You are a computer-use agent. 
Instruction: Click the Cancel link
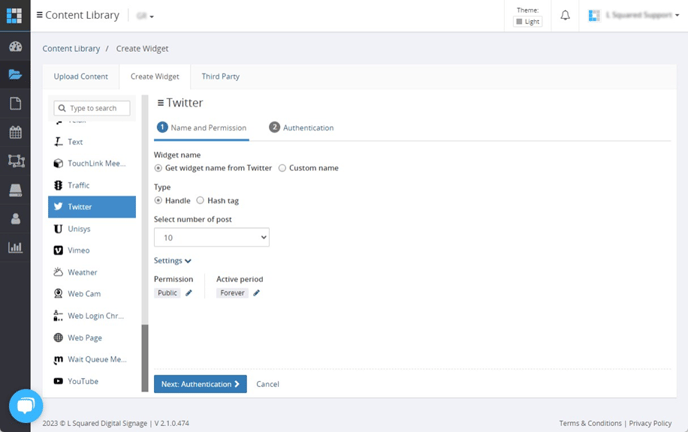pyautogui.click(x=268, y=384)
